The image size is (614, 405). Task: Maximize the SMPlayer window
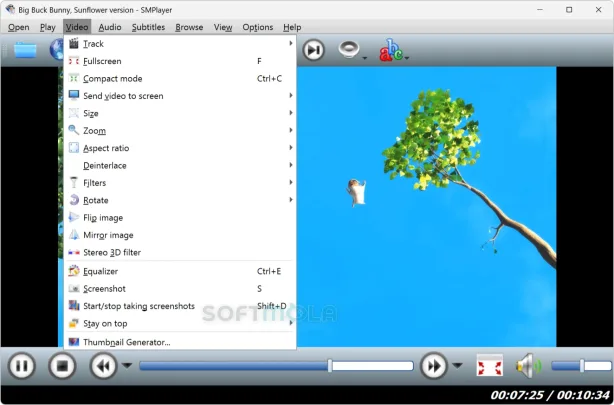[569, 10]
